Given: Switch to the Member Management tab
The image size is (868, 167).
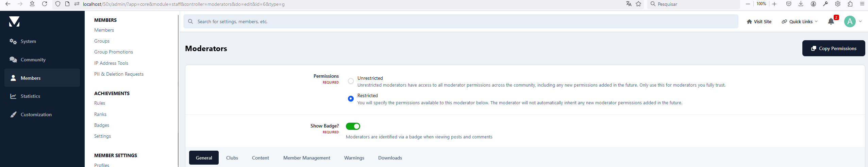Looking at the screenshot, I should [306, 158].
